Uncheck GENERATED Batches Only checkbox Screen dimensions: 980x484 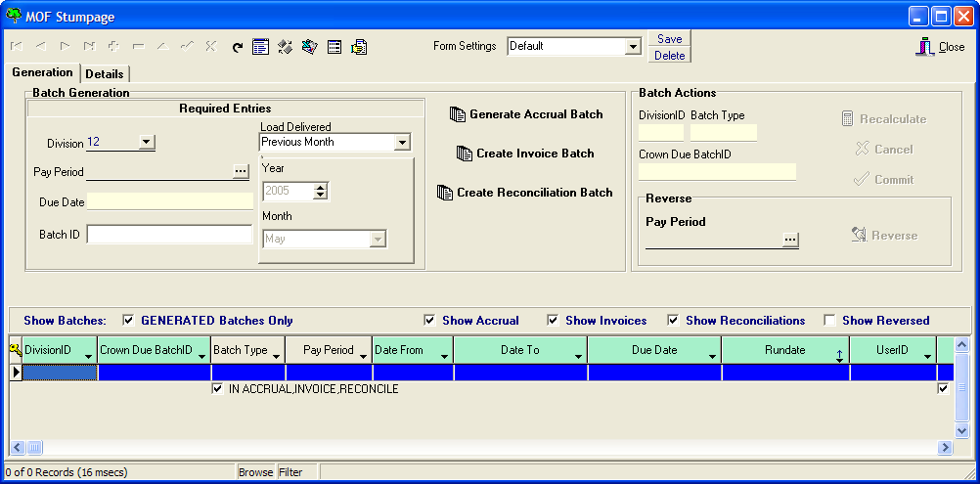[128, 320]
